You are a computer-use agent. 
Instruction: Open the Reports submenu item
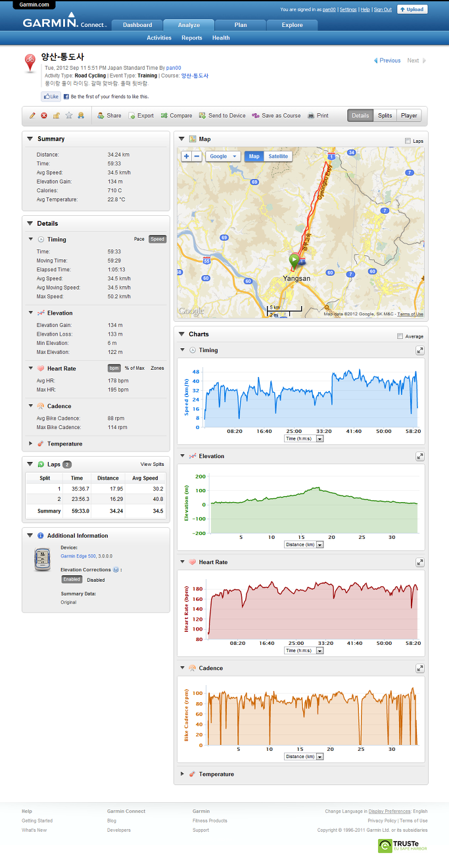coord(192,38)
